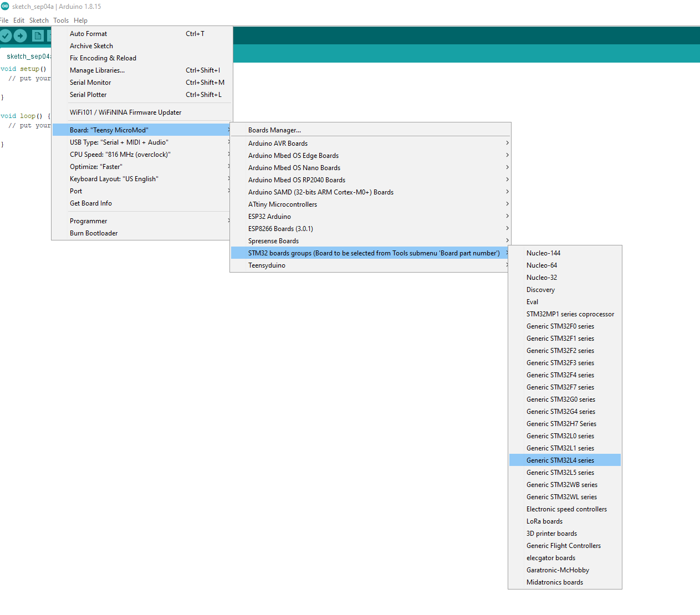Expand ESP32 Arduino submenu
Viewport: 700px width, 615px height.
[370, 217]
